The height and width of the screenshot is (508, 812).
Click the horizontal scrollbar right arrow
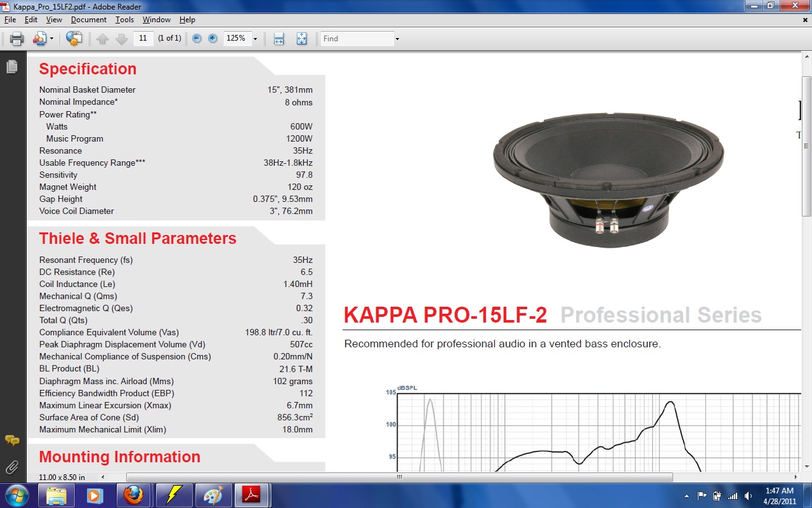[x=796, y=477]
